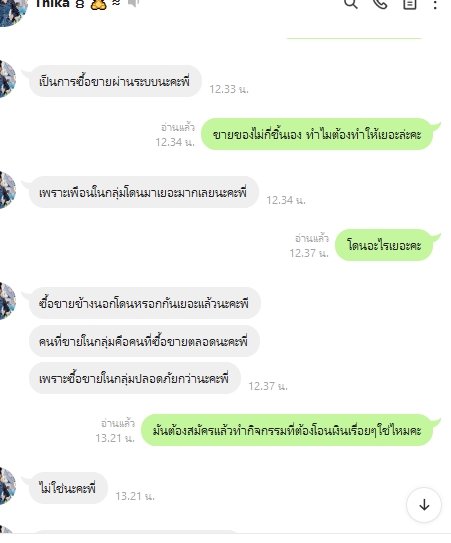This screenshot has height=543, width=451.
Task: Select green bubble ขายของไม่กี่ชิ้นเอง
Action: (x=317, y=134)
